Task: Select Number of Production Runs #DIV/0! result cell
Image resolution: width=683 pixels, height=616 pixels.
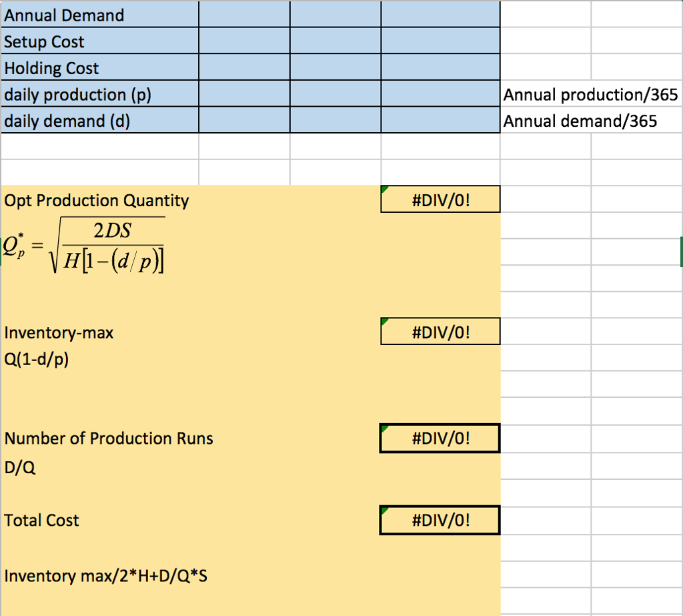Action: pos(440,438)
